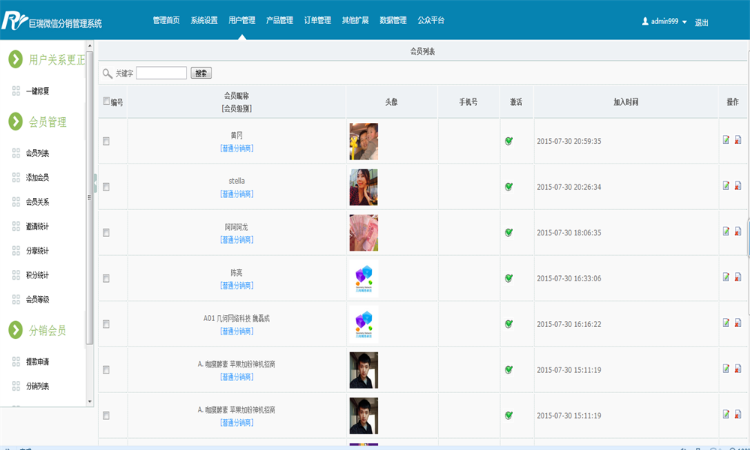Click 退出 to log out
The height and width of the screenshot is (450, 750).
(701, 22)
